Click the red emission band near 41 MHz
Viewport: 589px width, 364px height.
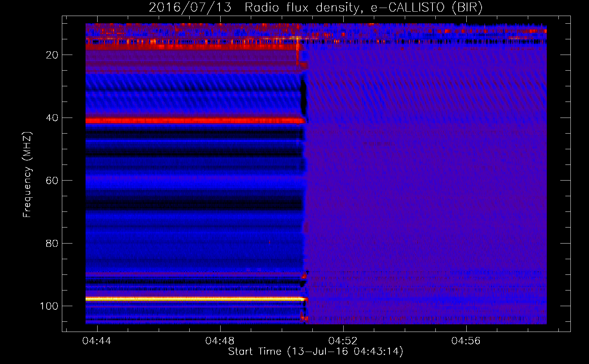[x=195, y=120]
